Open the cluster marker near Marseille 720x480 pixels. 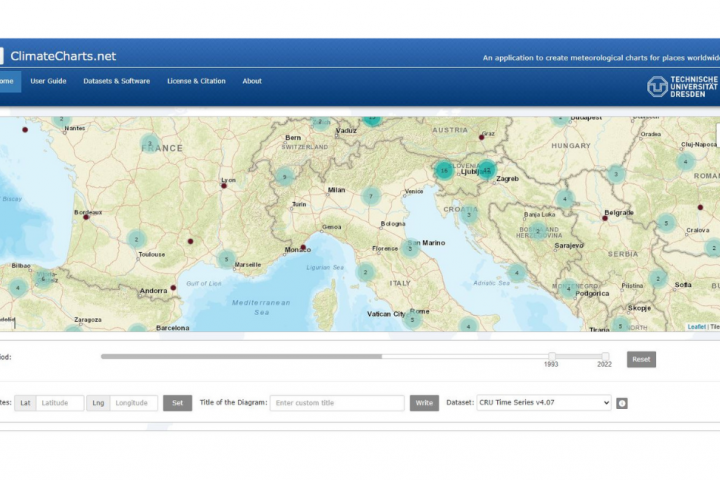tap(227, 259)
